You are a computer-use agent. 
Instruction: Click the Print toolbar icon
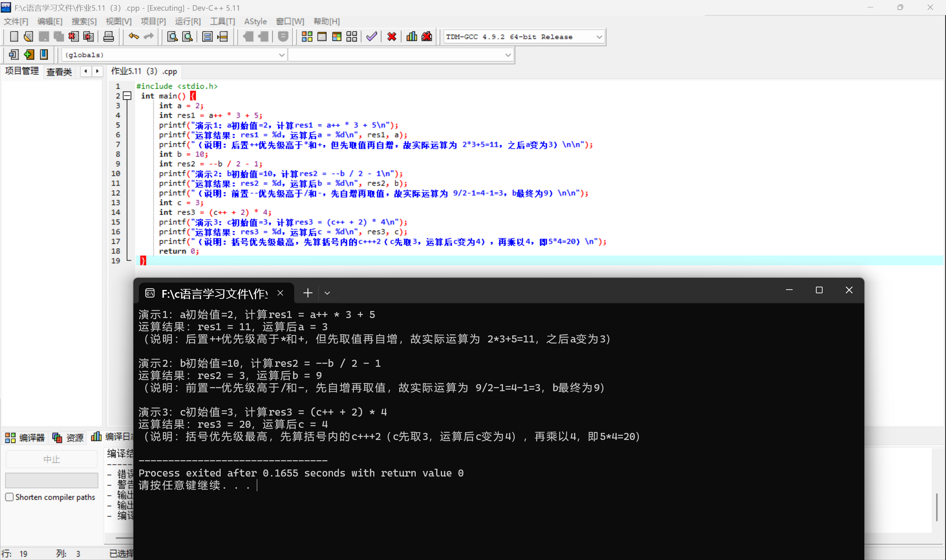coord(108,37)
